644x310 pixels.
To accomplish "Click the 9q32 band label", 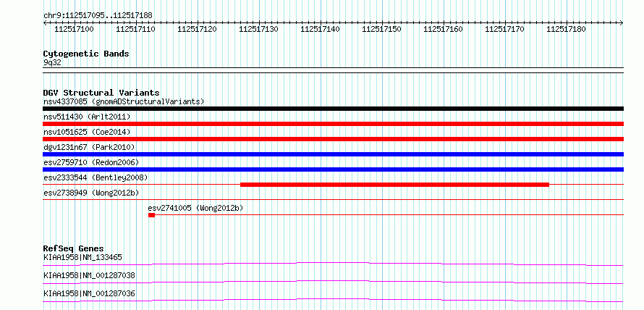I will 52,62.
